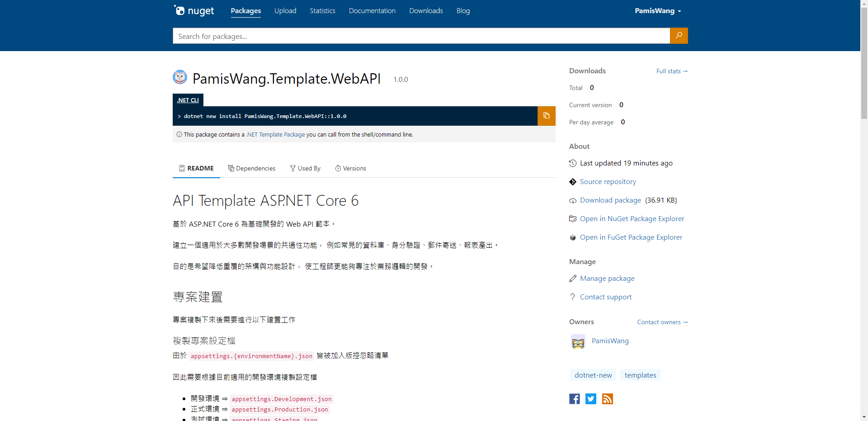Click the version number 1.0.0
Screen dimensions: 868x421
[401, 80]
